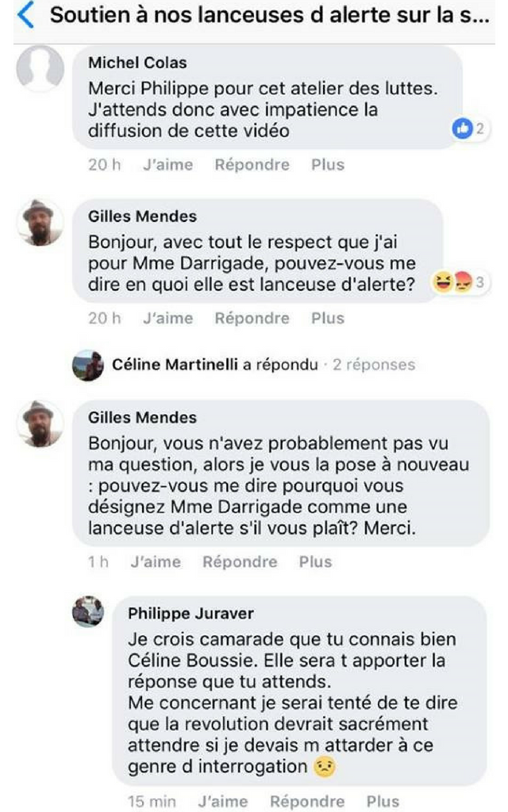
Task: Reply to Gilles Mendes's 1 h comment
Action: 240,562
